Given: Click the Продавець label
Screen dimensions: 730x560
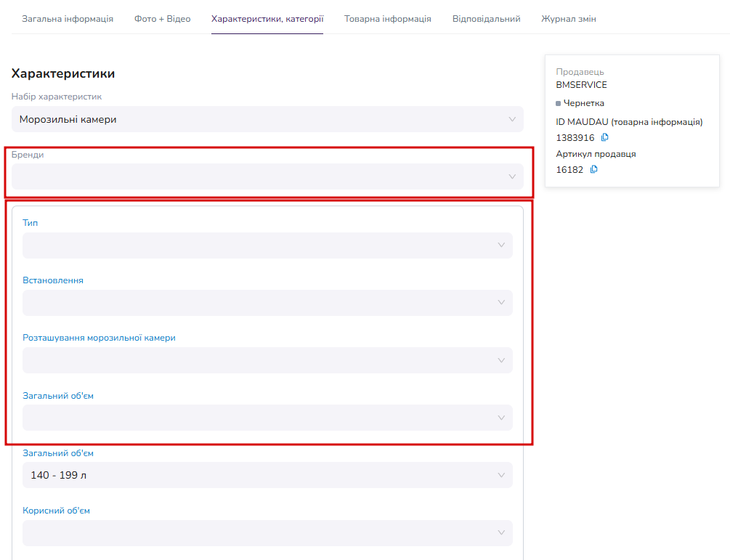Looking at the screenshot, I should (580, 72).
